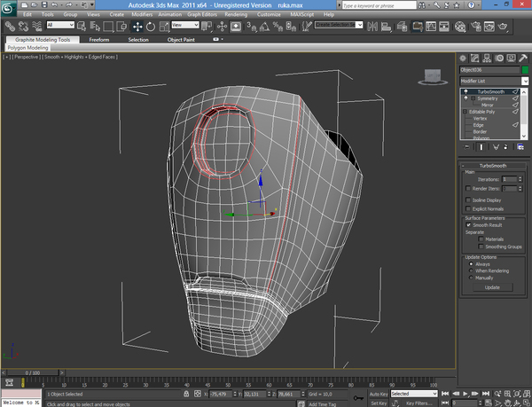Viewport: 532px width, 407px height.
Task: Click the ViewCube in the viewport
Action: (434, 77)
